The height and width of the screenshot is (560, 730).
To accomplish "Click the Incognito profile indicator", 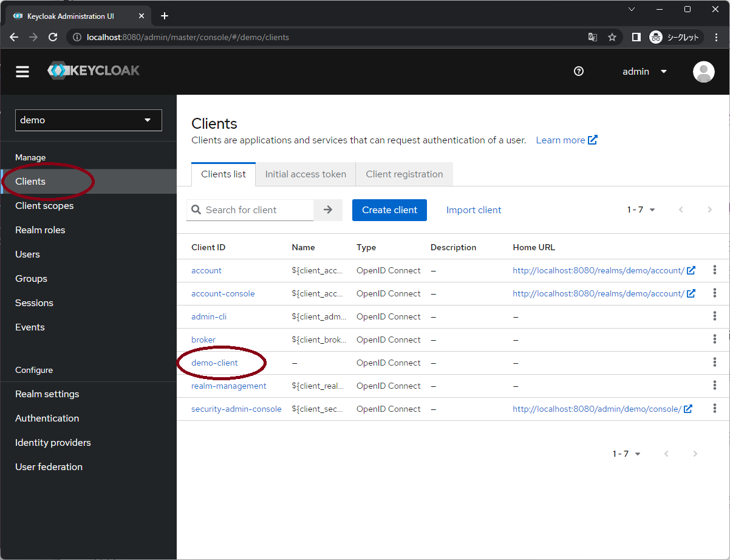I will pyautogui.click(x=676, y=37).
